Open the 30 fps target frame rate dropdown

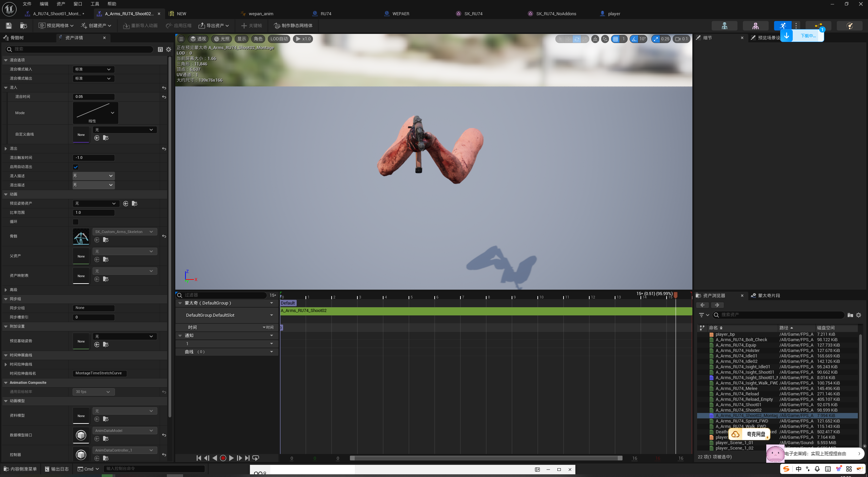(94, 392)
